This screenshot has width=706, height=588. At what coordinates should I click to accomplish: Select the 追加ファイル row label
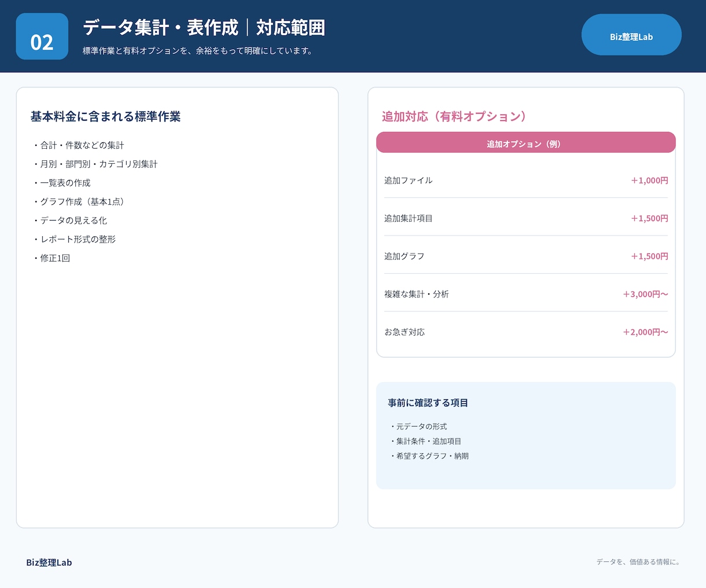pos(409,181)
